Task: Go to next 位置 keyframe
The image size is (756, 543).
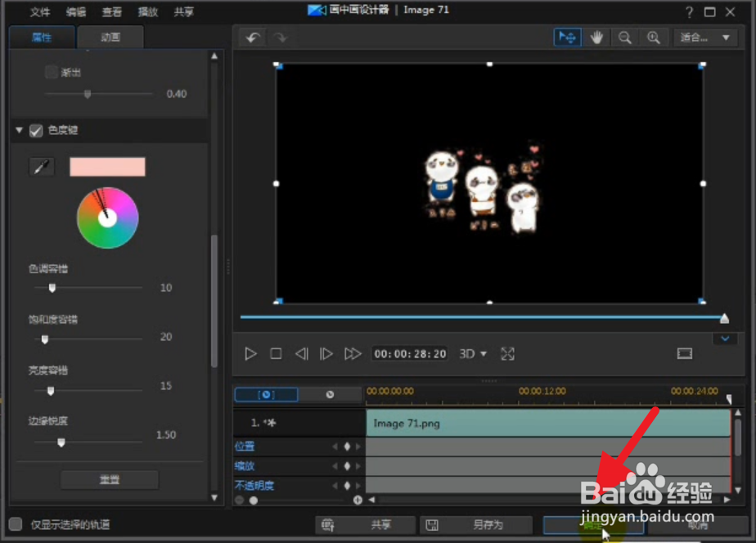Action: click(358, 447)
